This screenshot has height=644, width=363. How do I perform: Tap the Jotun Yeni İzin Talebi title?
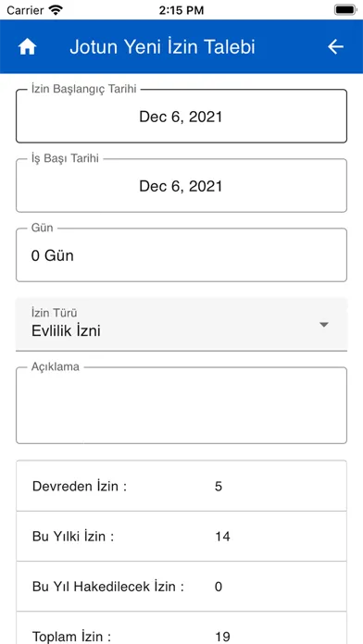162,47
